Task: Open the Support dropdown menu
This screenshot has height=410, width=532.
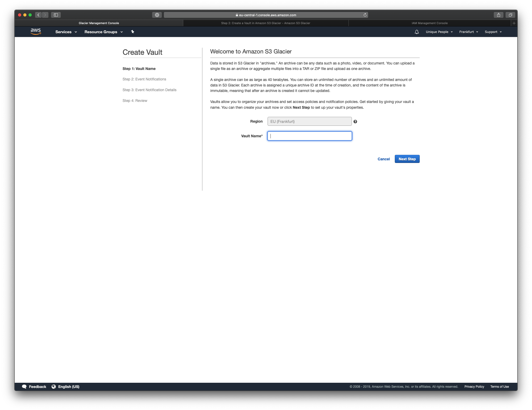Action: tap(493, 32)
